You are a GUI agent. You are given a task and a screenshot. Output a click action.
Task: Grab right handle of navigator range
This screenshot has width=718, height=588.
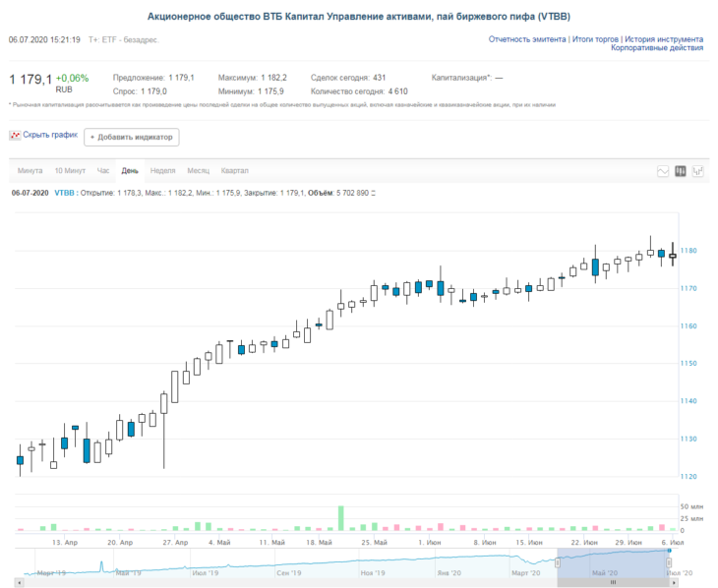tap(669, 562)
